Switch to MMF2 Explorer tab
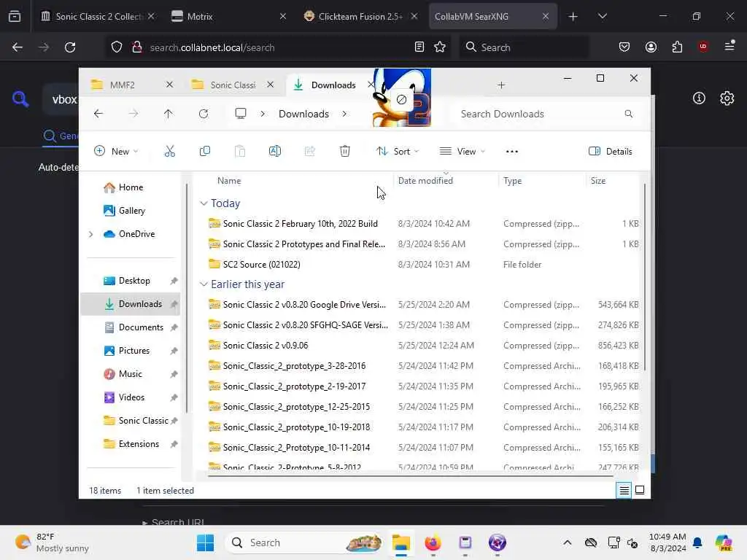 122,85
